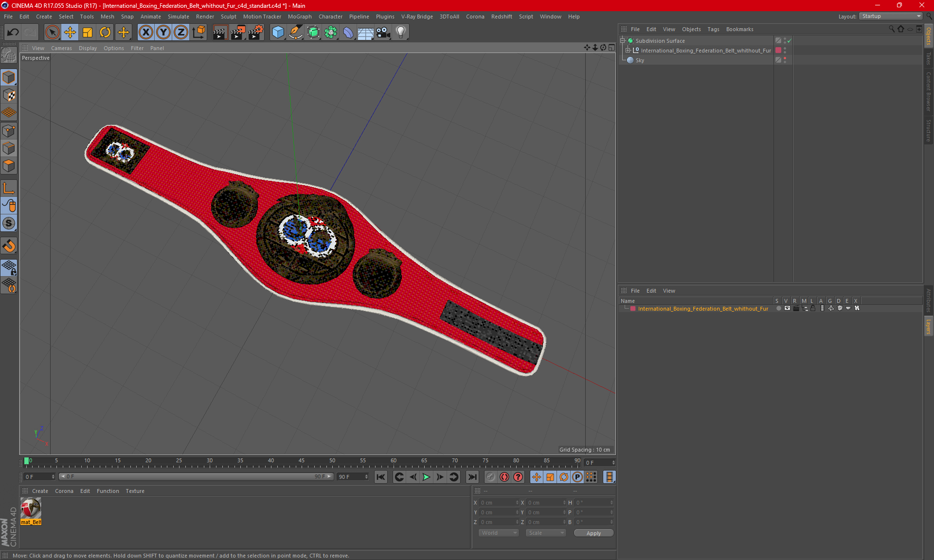The image size is (934, 560).
Task: Open the Render menu
Action: pyautogui.click(x=205, y=17)
